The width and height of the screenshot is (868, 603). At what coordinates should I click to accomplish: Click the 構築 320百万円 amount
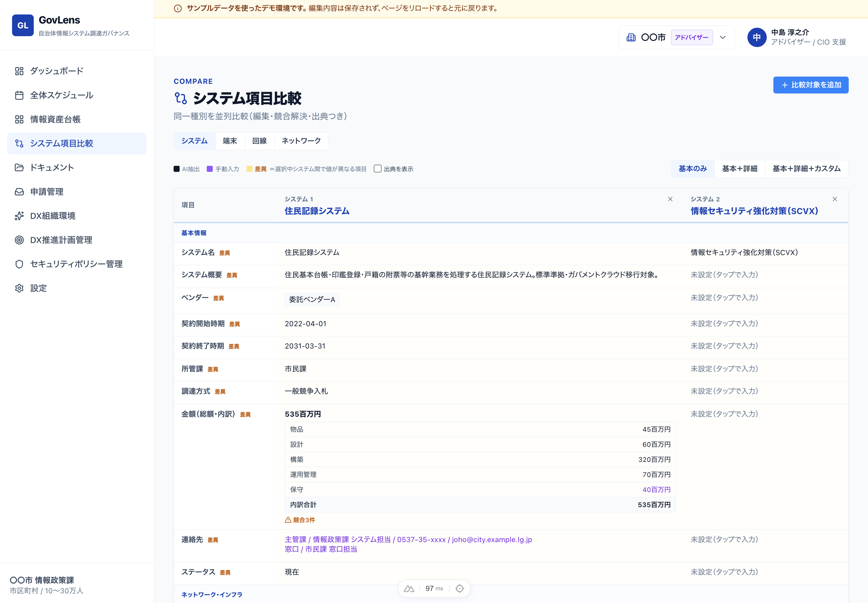(654, 459)
